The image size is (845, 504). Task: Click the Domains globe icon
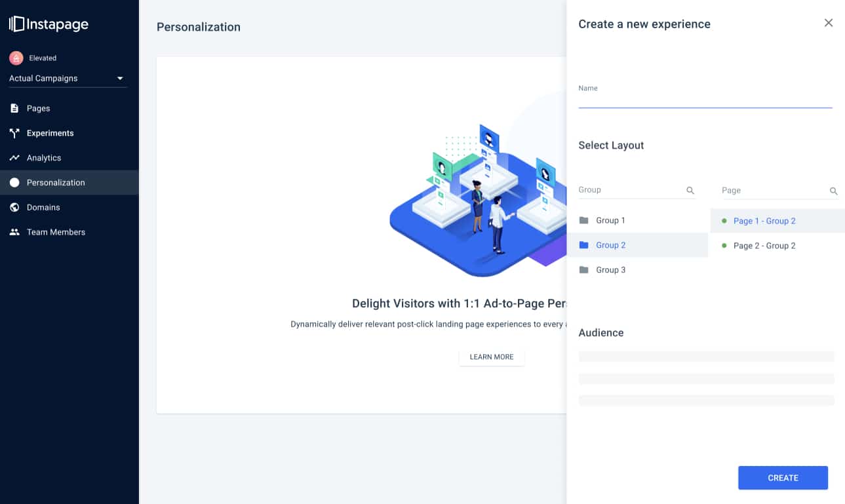pos(14,207)
